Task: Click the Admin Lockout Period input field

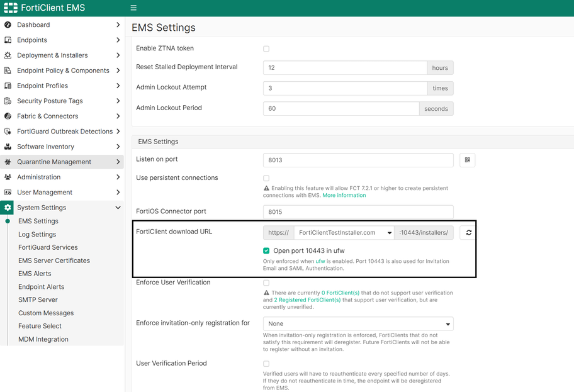Action: pos(341,109)
